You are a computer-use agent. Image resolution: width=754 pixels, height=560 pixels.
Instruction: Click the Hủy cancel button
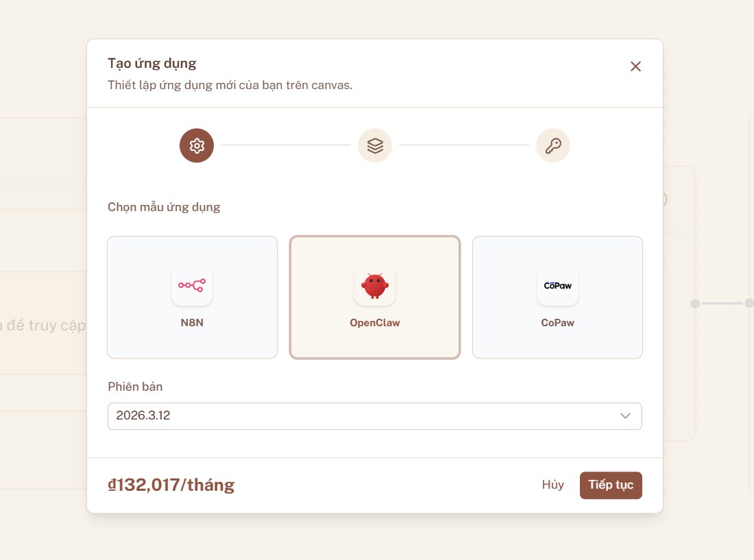point(552,485)
